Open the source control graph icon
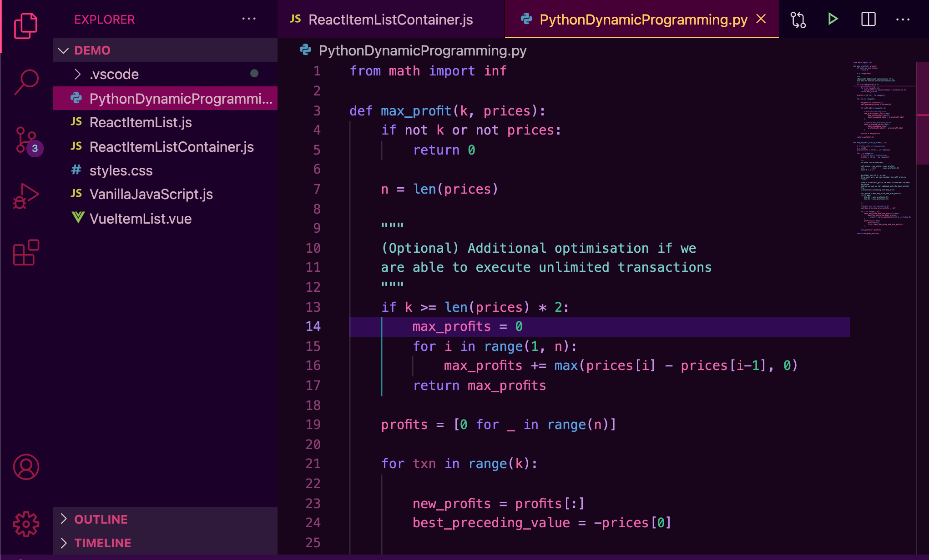 click(x=797, y=19)
